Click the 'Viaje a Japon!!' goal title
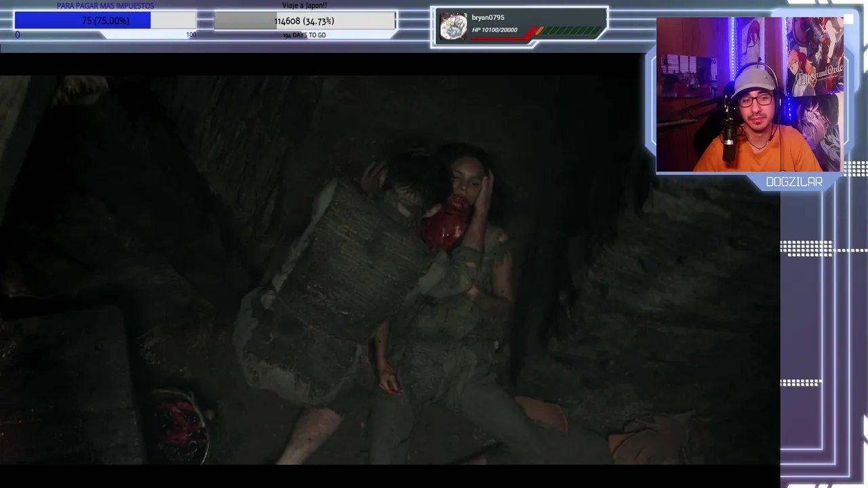Image resolution: width=868 pixels, height=488 pixels. (x=304, y=5)
